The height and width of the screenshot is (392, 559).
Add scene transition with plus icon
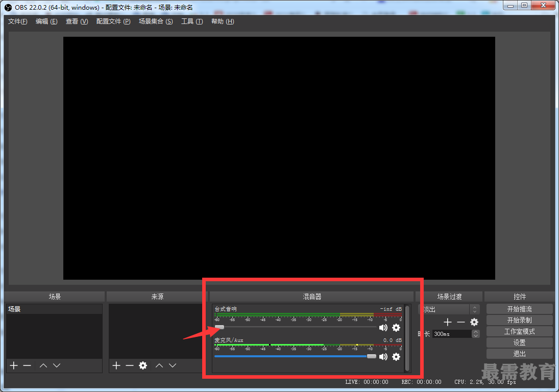tap(447, 322)
